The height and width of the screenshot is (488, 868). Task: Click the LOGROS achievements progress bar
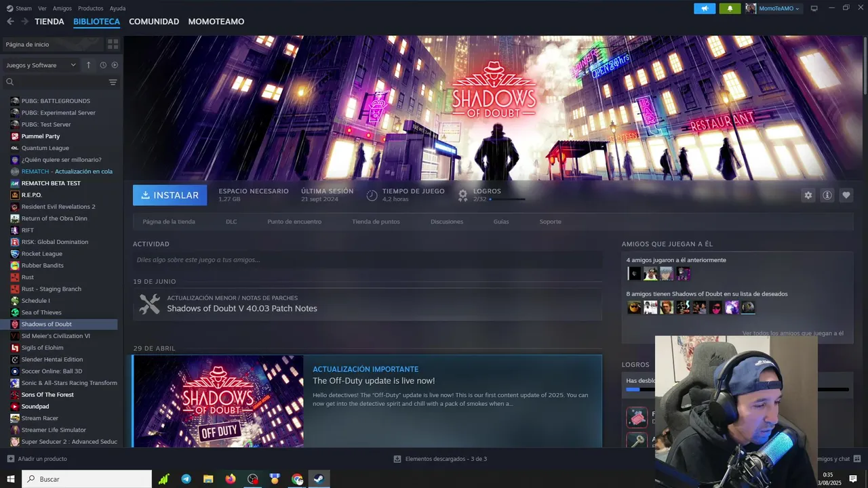click(507, 199)
